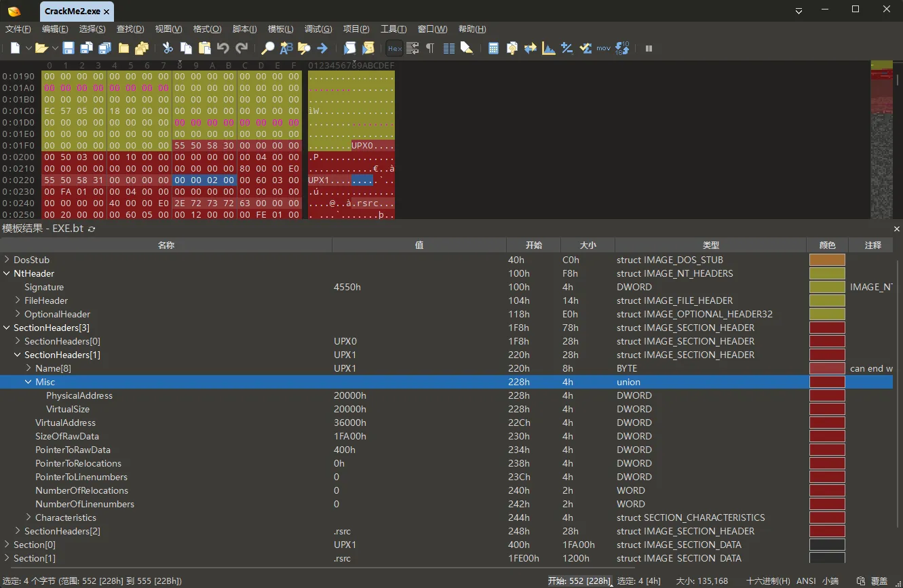Click the 小端 endian status entry

(x=830, y=581)
